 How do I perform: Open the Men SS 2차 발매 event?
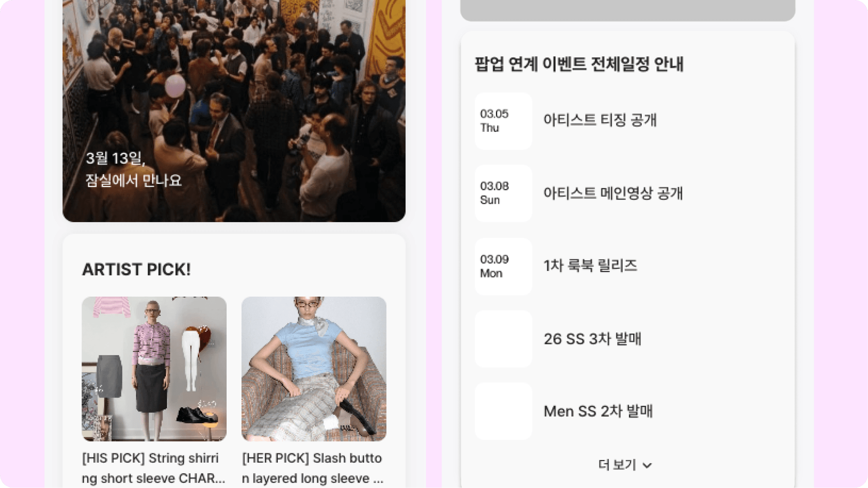click(x=598, y=411)
